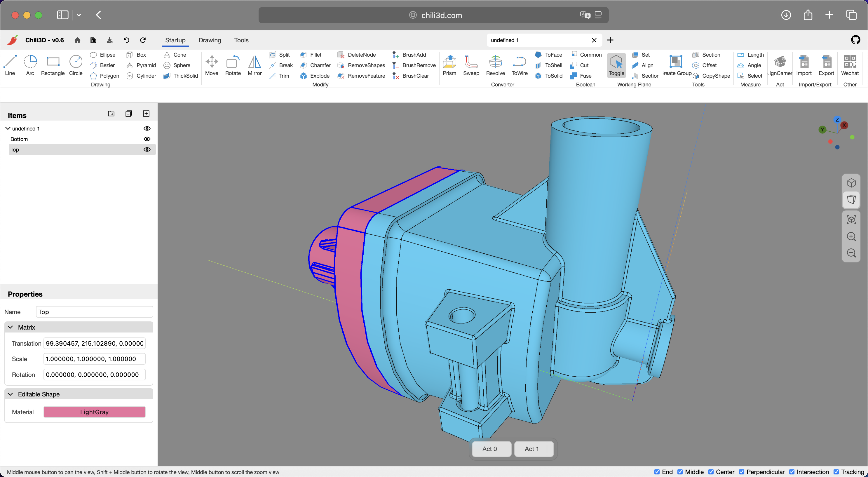Image resolution: width=868 pixels, height=477 pixels.
Task: Open the Tools tab
Action: [x=241, y=40]
